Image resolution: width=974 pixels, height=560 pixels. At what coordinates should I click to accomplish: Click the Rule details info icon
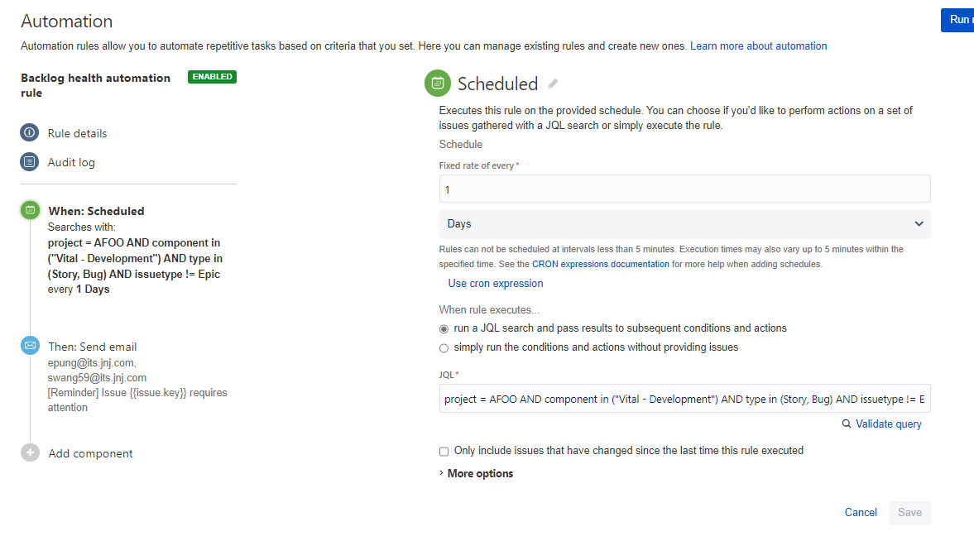pyautogui.click(x=29, y=132)
